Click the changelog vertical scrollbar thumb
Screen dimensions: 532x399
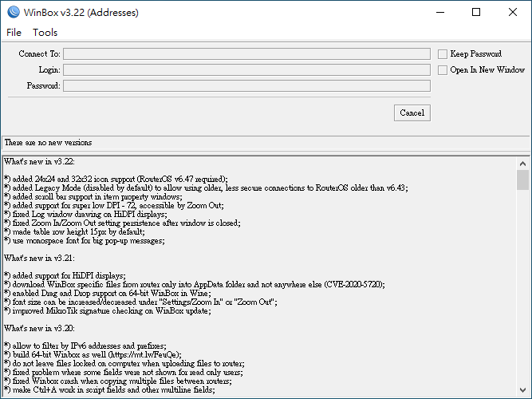coord(522,180)
